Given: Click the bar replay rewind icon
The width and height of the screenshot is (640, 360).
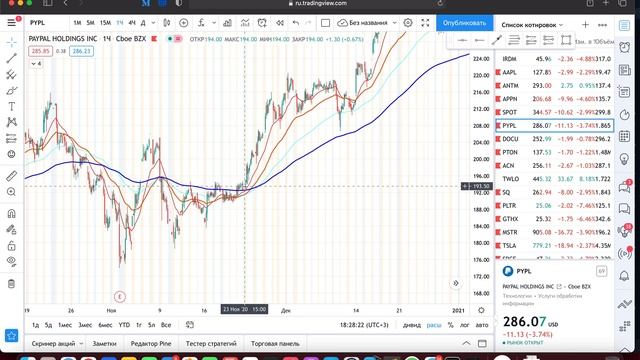Looking at the screenshot, I should coord(280,23).
